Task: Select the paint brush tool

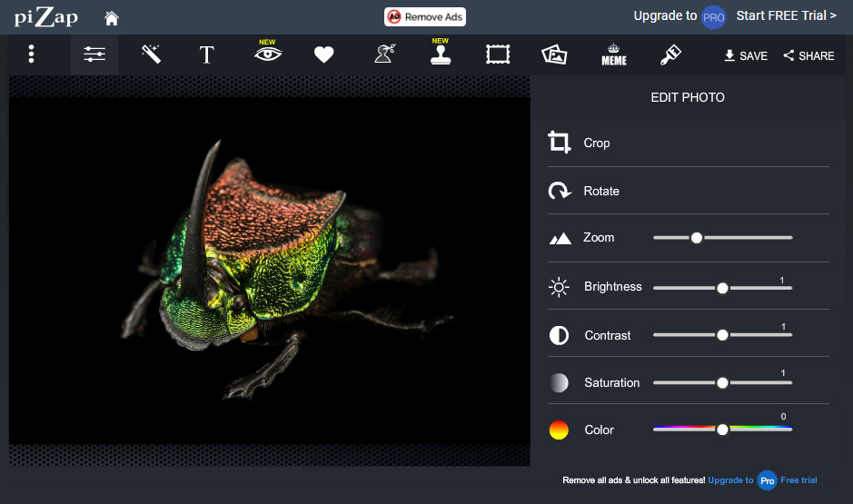Action: pos(670,54)
